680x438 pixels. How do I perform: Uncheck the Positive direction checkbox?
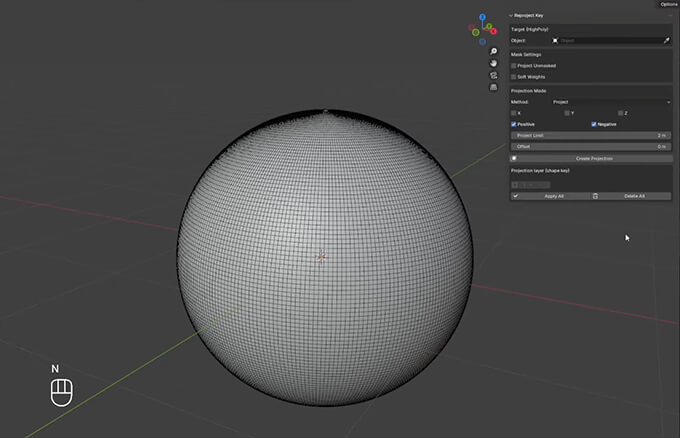click(x=514, y=124)
